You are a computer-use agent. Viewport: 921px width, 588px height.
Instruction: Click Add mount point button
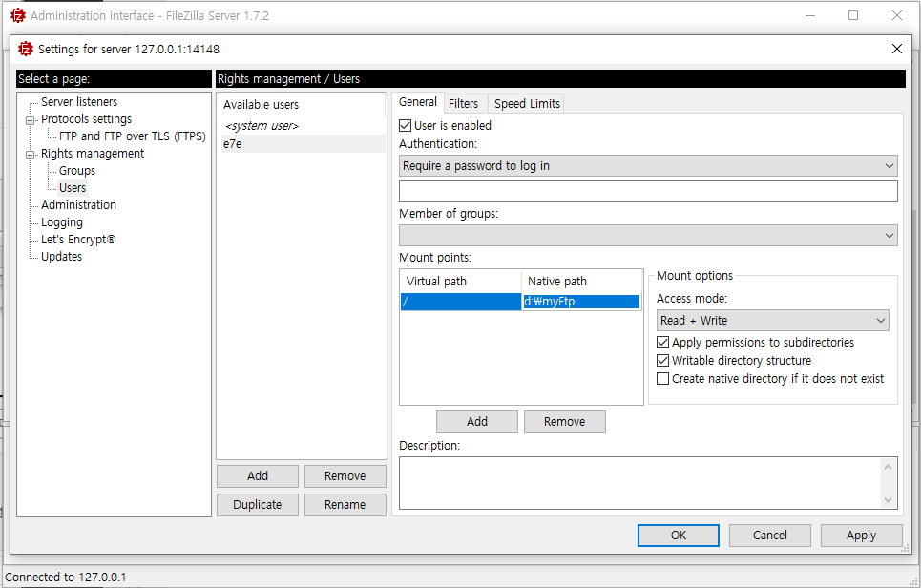tap(477, 422)
